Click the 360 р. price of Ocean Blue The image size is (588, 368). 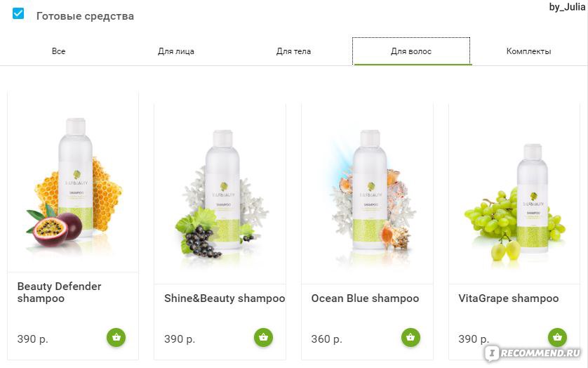click(x=326, y=339)
